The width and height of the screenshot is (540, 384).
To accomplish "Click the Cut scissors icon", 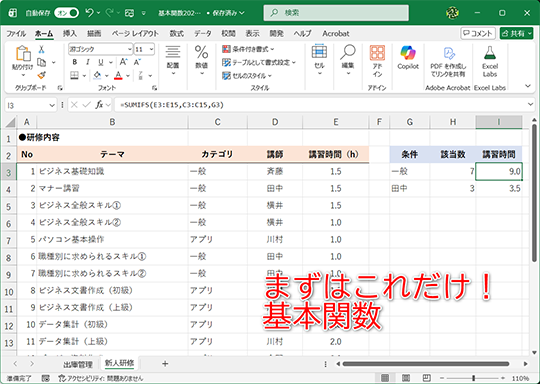I will tap(41, 49).
